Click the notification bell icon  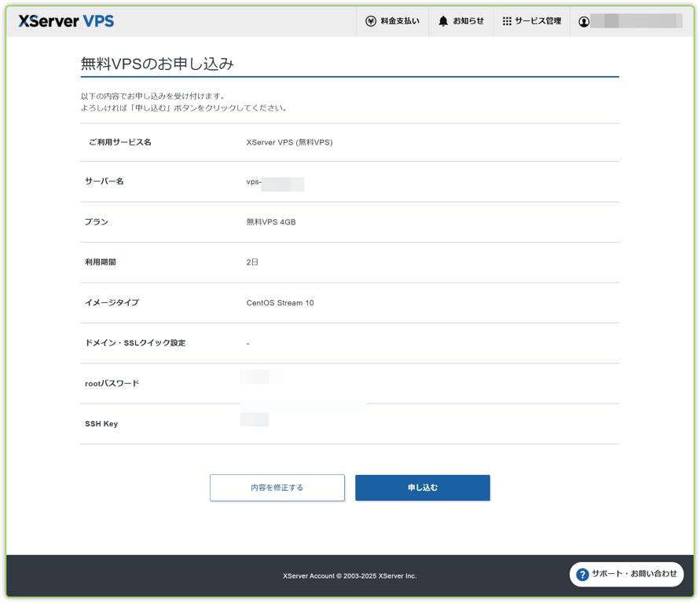pos(443,21)
